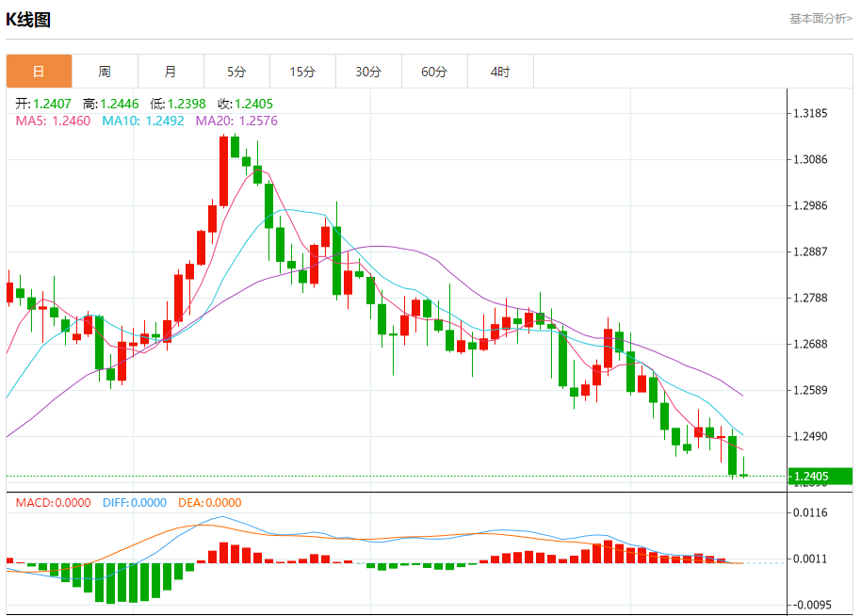Click the K线图 chart title
Screen dimensions: 861x616
[x=28, y=20]
